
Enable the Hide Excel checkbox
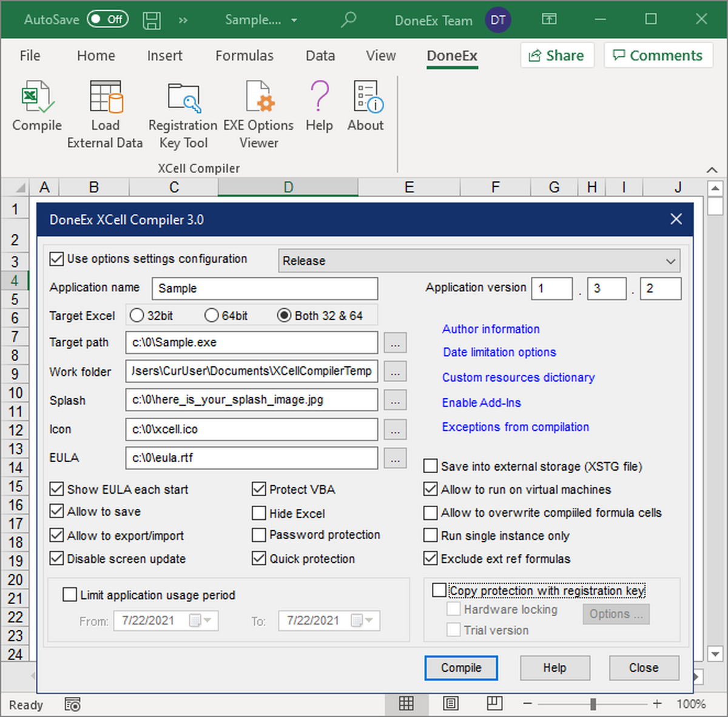point(259,514)
